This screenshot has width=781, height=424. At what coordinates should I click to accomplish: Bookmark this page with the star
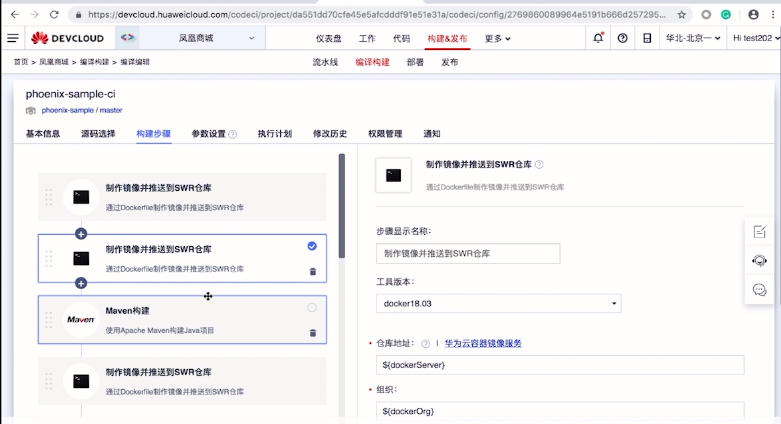681,14
